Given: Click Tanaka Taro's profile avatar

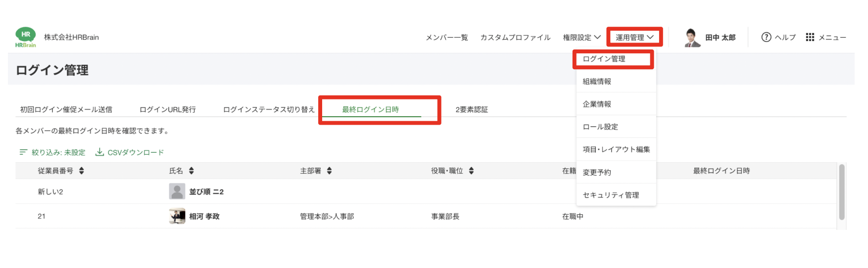Looking at the screenshot, I should coord(692,38).
